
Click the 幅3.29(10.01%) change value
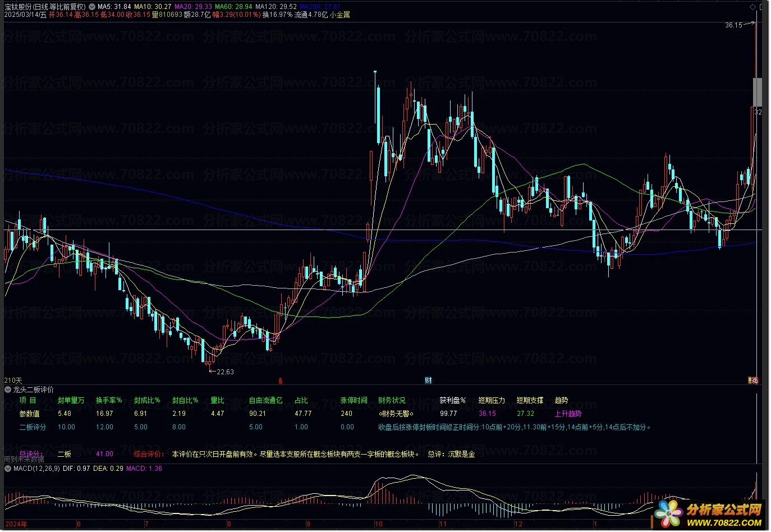pyautogui.click(x=236, y=15)
